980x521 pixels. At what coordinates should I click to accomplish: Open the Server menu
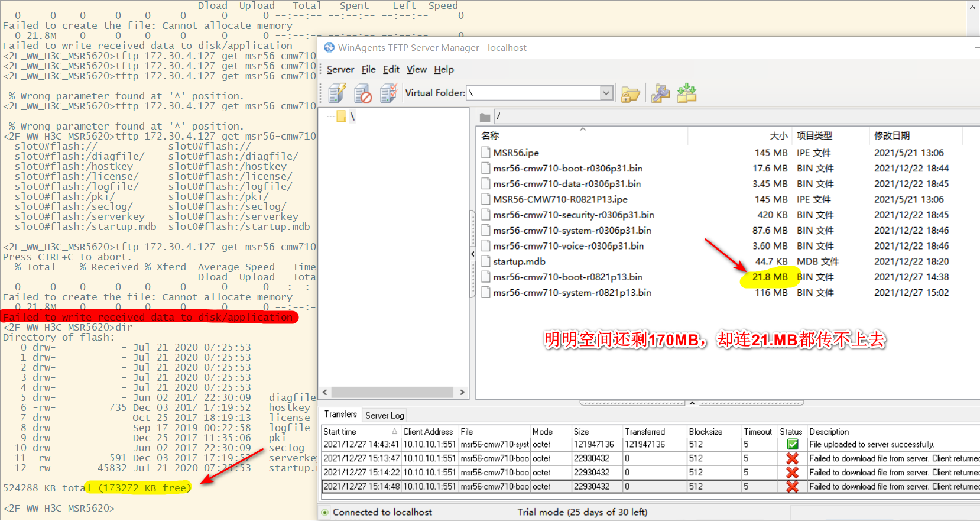(340, 69)
